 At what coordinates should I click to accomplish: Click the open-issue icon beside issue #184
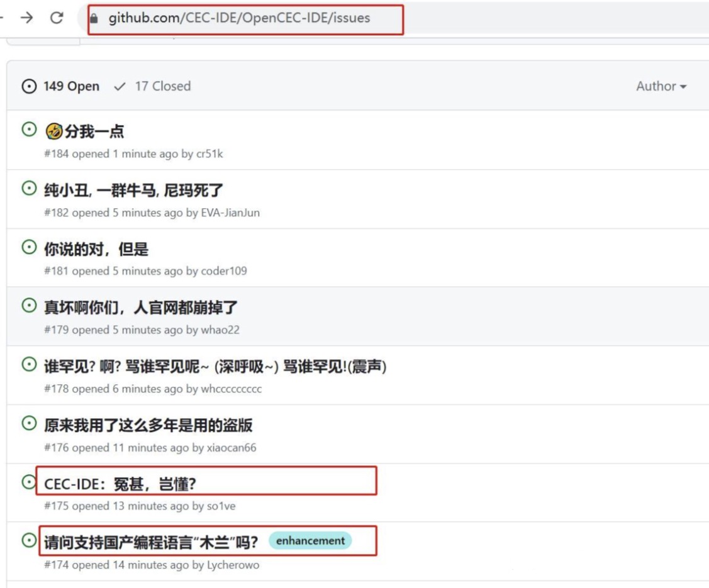click(29, 130)
